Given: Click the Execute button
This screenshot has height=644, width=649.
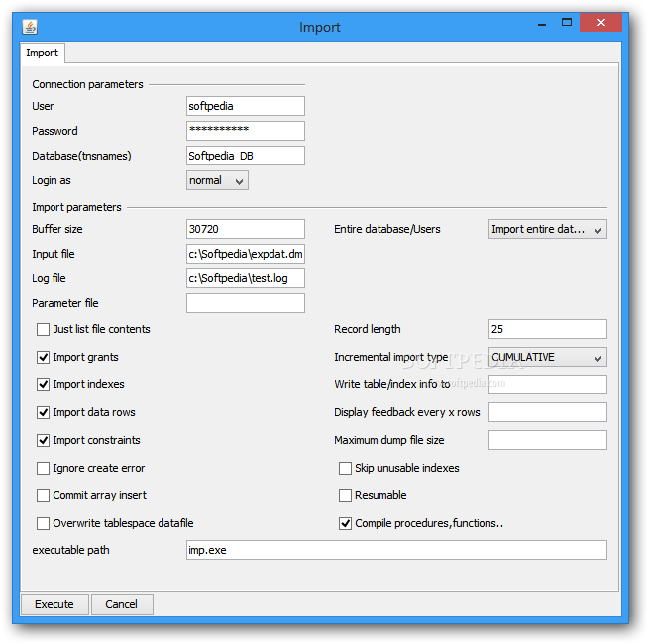Looking at the screenshot, I should [x=54, y=604].
